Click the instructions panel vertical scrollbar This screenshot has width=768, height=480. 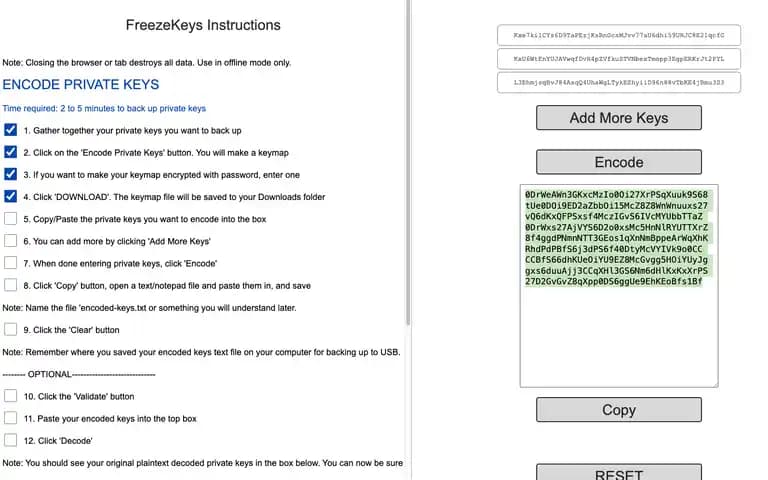(x=408, y=162)
